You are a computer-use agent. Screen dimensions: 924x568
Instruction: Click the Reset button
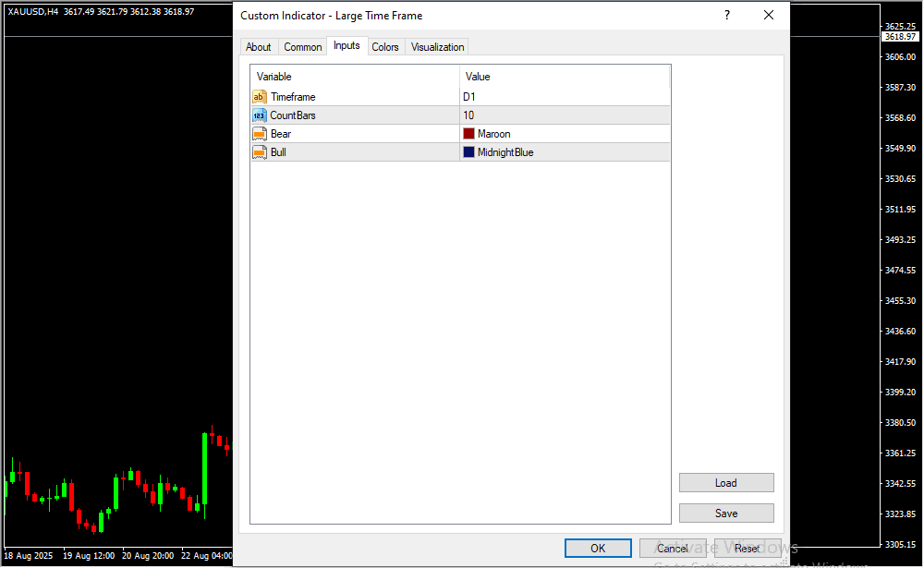pos(748,549)
